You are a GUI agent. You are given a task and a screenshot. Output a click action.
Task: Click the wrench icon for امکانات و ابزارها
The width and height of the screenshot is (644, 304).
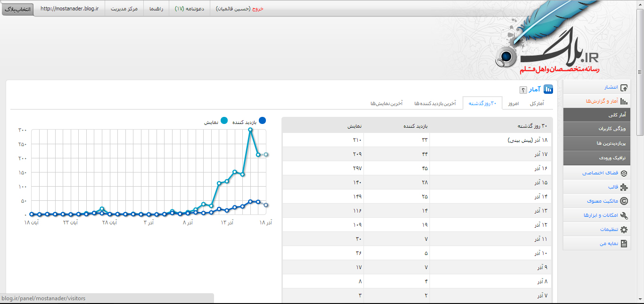(x=624, y=215)
